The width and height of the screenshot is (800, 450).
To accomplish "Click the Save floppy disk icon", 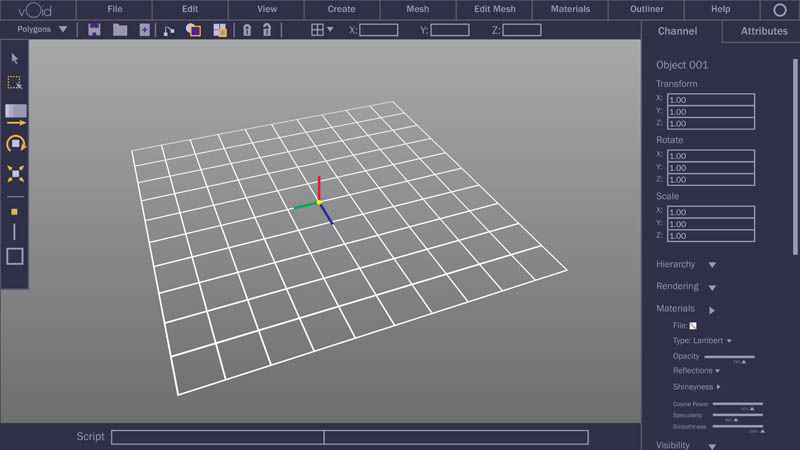I will pos(94,30).
